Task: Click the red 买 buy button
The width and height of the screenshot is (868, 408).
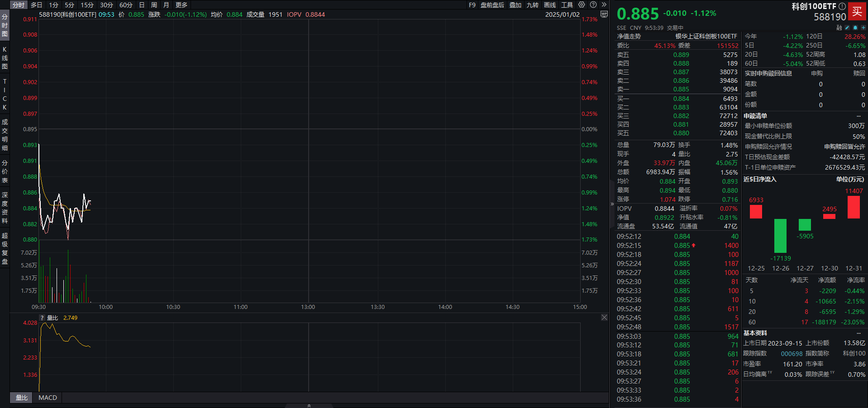Action: [x=857, y=12]
